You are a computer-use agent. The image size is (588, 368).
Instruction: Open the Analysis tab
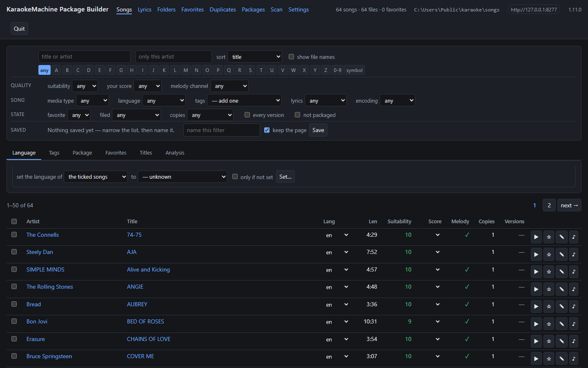tap(175, 153)
